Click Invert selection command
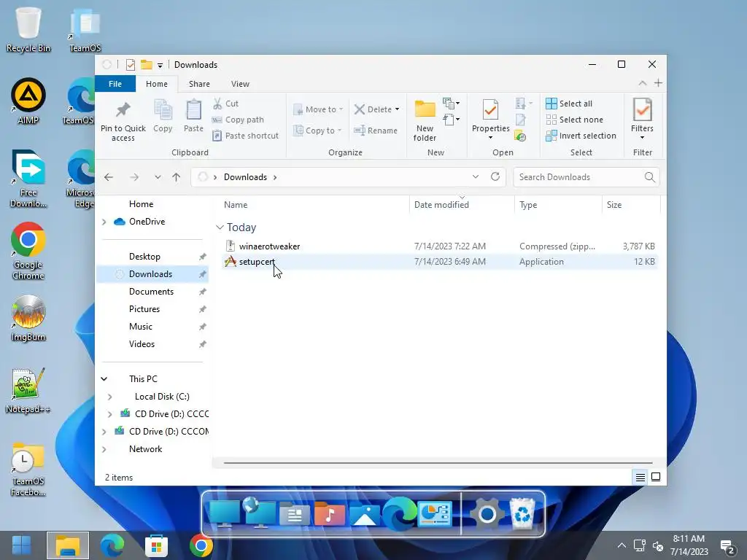 tap(581, 136)
